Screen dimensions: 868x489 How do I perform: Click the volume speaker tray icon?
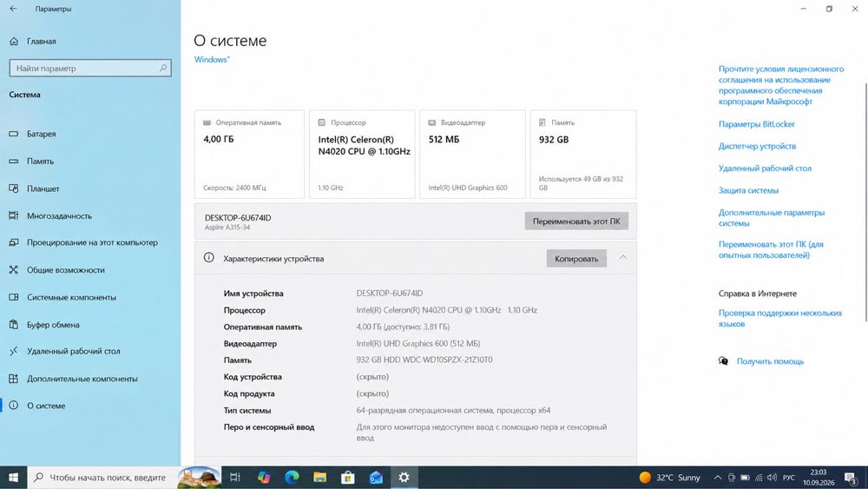(772, 477)
